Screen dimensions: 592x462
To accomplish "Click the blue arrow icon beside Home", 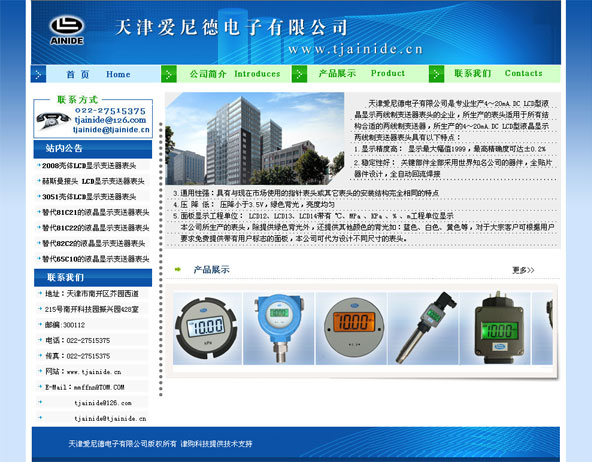I will (x=38, y=74).
